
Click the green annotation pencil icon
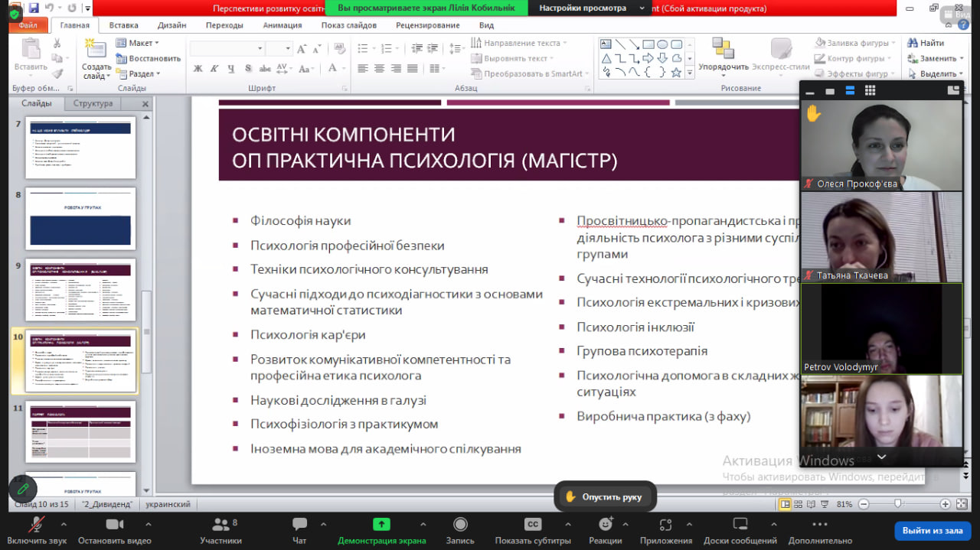click(23, 488)
